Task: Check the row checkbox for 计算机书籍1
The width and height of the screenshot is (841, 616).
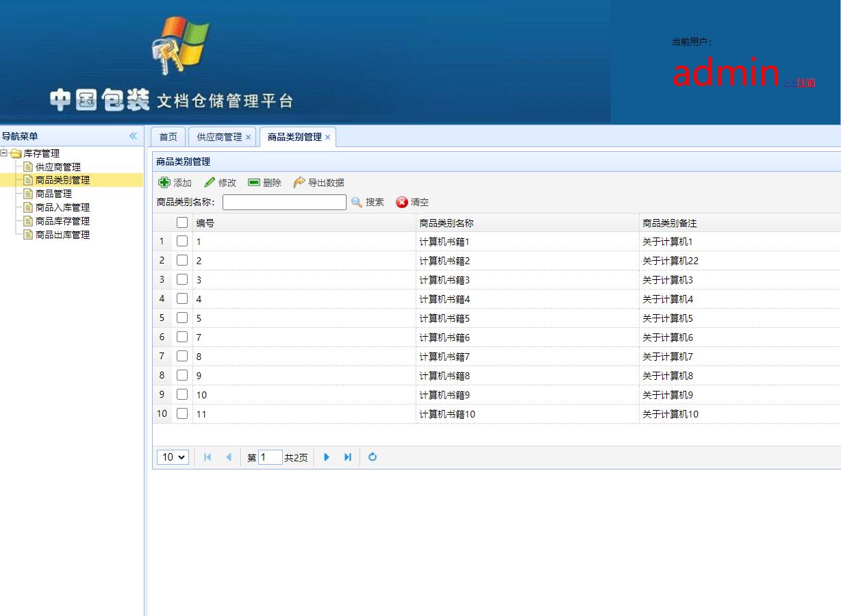Action: pos(181,241)
